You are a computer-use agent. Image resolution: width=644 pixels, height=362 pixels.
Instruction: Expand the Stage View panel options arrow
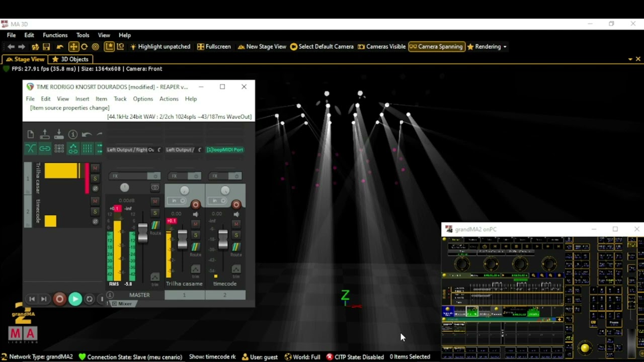630,59
